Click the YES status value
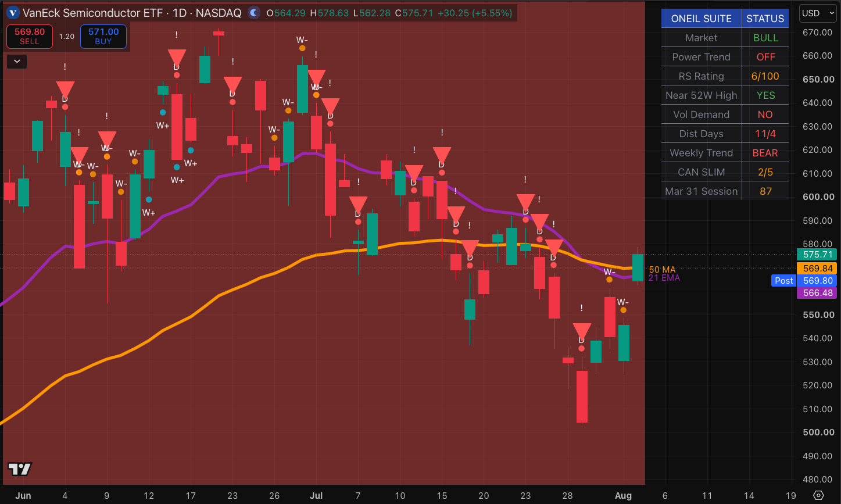Screen dimensions: 841x504 [x=765, y=95]
